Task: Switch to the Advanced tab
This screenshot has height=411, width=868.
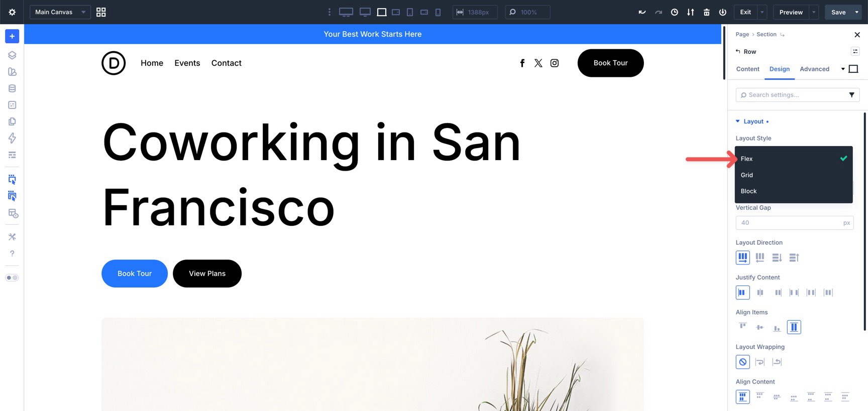Action: 815,69
